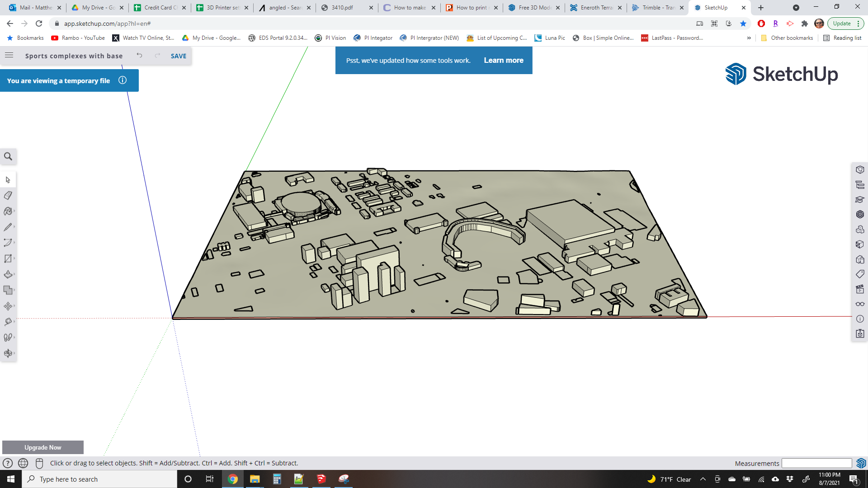Click inside the Measurements input field
The image size is (868, 488).
click(x=816, y=463)
